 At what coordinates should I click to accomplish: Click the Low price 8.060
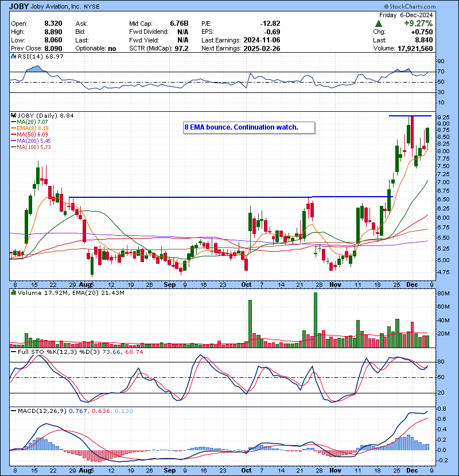53,40
